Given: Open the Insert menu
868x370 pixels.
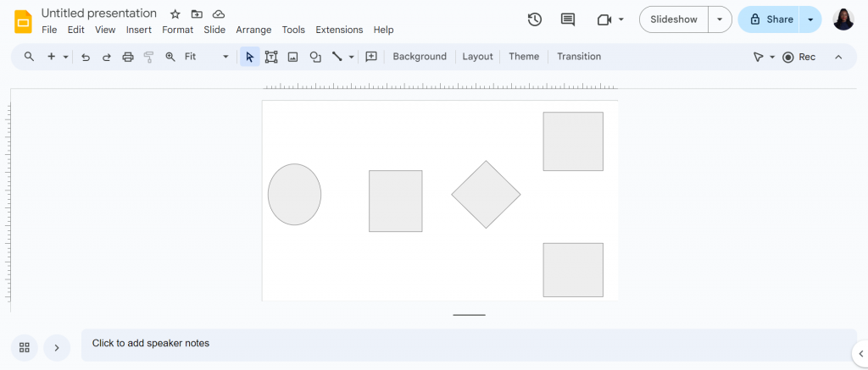Looking at the screenshot, I should pyautogui.click(x=139, y=30).
